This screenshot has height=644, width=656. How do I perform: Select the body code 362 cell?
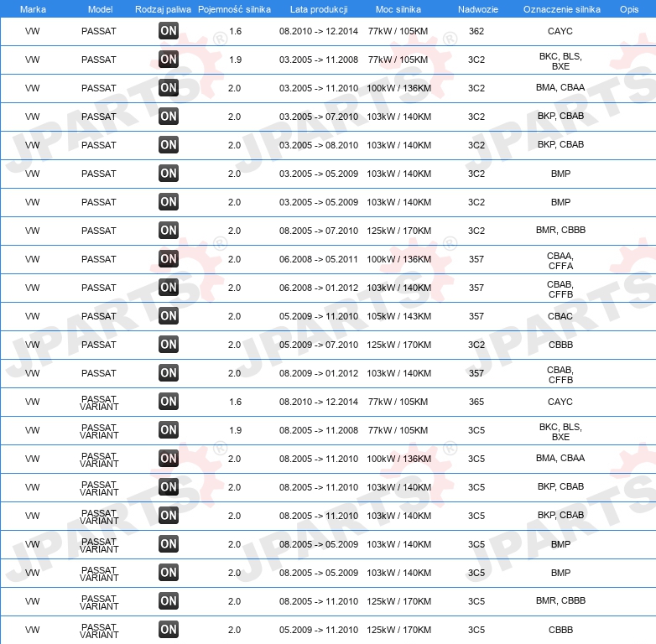(476, 31)
